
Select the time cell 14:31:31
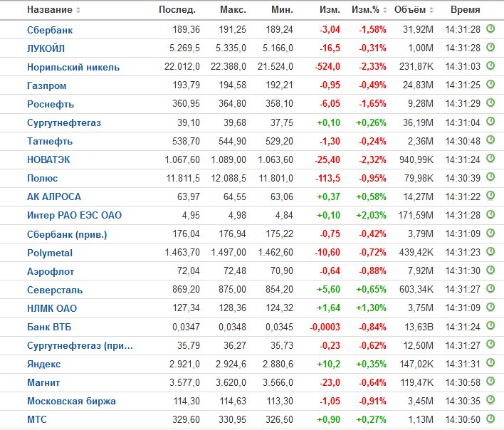[x=463, y=364]
